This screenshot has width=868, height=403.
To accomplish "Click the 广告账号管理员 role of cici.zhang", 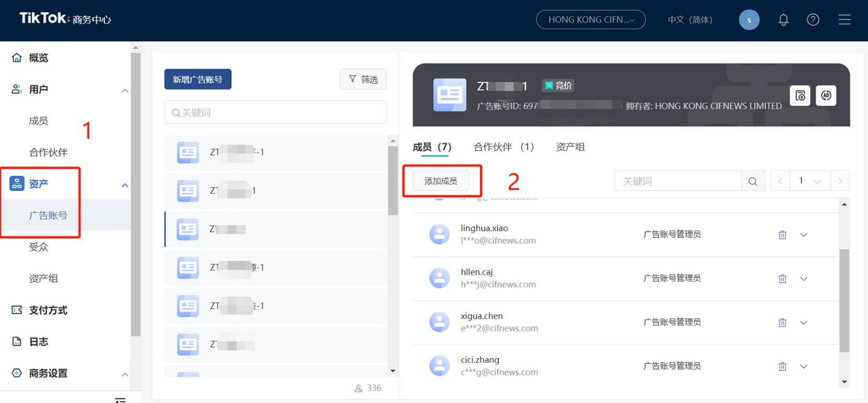I will coord(672,366).
